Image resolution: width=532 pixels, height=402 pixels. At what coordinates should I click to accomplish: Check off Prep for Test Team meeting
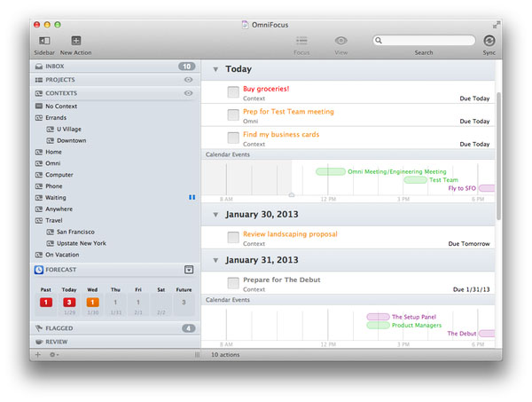pyautogui.click(x=233, y=114)
